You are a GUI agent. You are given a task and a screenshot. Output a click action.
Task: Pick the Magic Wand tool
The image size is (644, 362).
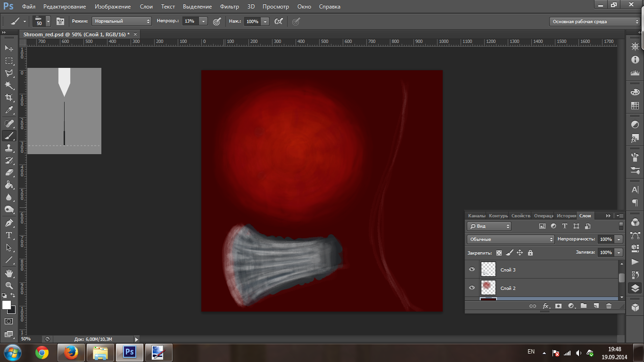pyautogui.click(x=8, y=85)
